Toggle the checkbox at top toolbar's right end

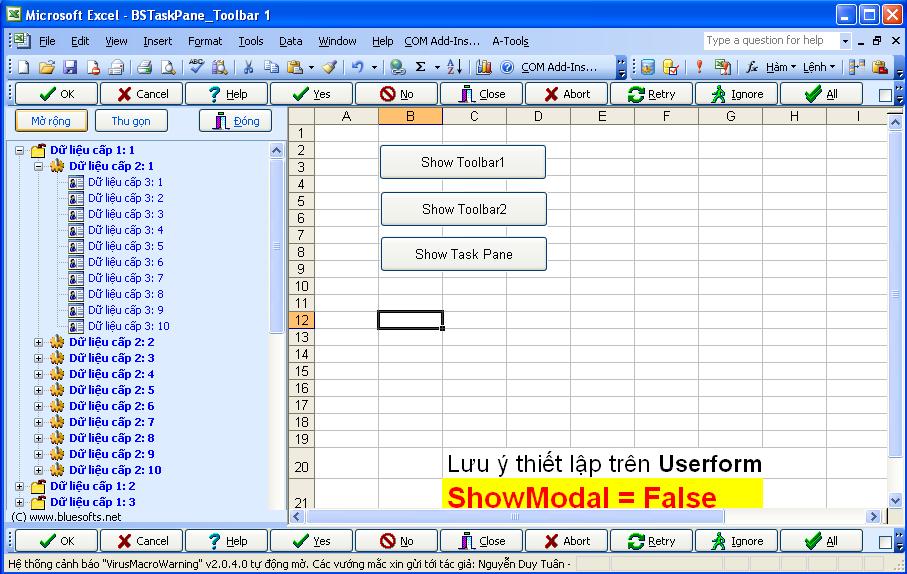pos(885,95)
